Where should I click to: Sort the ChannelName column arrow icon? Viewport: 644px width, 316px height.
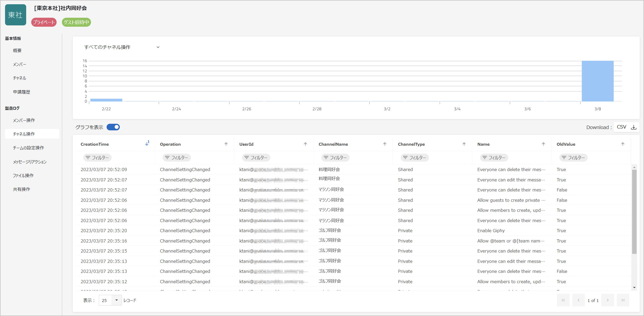385,144
